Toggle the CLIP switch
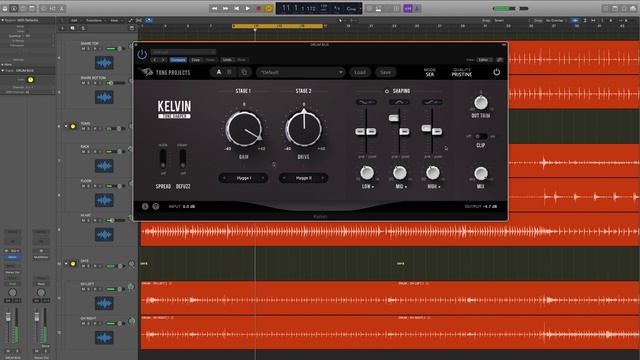This screenshot has height=360, width=640. [x=481, y=136]
